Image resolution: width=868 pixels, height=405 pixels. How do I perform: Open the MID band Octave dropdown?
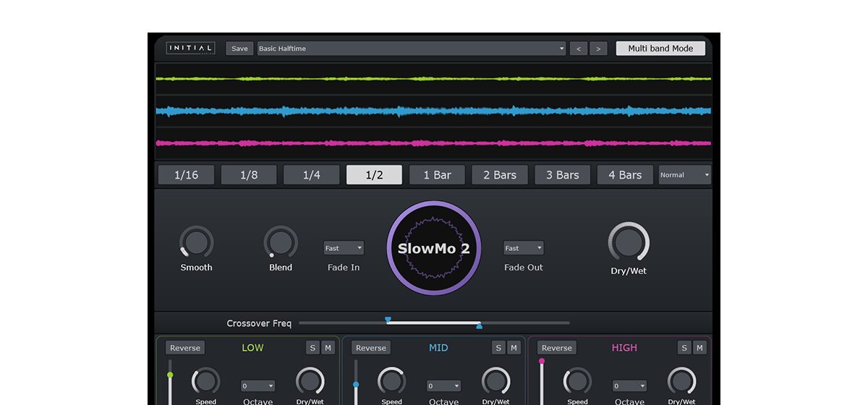[x=444, y=386]
